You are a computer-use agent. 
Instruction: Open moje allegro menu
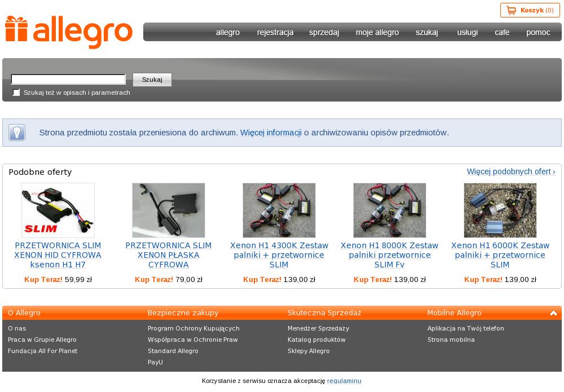tap(377, 32)
